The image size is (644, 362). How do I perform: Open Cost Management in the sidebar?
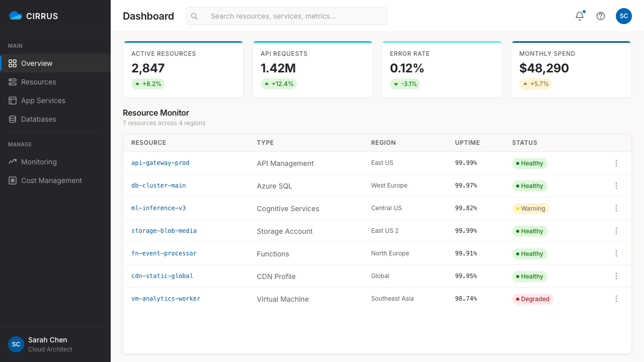pyautogui.click(x=55, y=180)
